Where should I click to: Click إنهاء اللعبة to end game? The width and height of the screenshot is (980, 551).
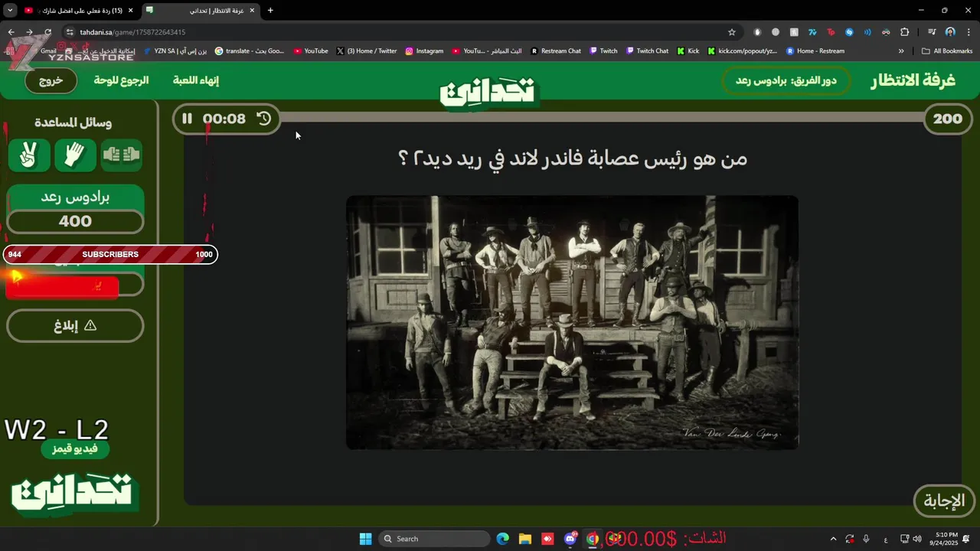click(x=196, y=80)
